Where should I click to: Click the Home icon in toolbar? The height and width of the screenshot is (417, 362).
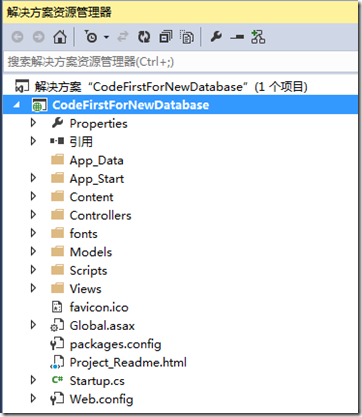60,37
